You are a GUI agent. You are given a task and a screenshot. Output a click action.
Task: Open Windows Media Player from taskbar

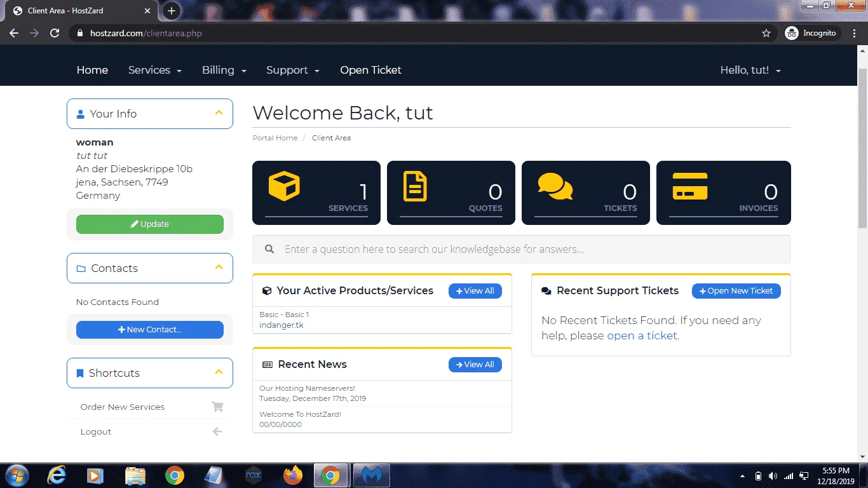(x=95, y=475)
